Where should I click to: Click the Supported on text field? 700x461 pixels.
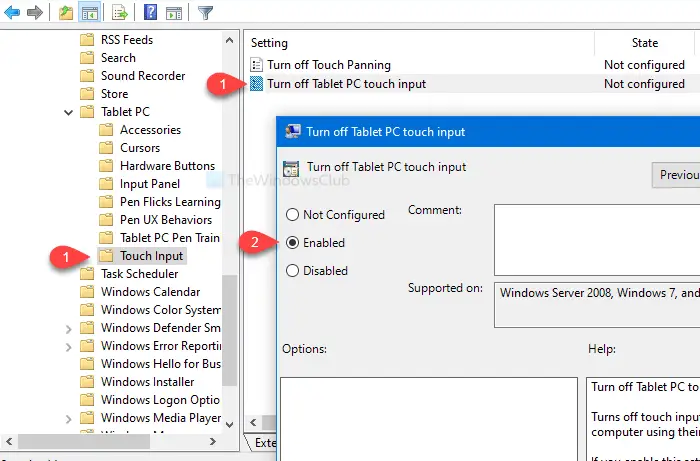click(x=597, y=305)
